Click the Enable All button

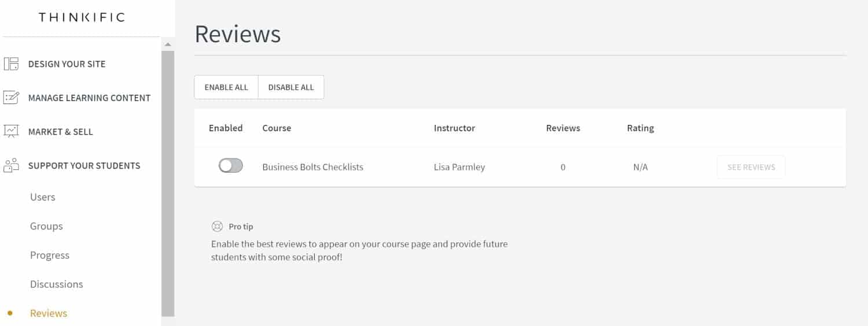pos(226,87)
